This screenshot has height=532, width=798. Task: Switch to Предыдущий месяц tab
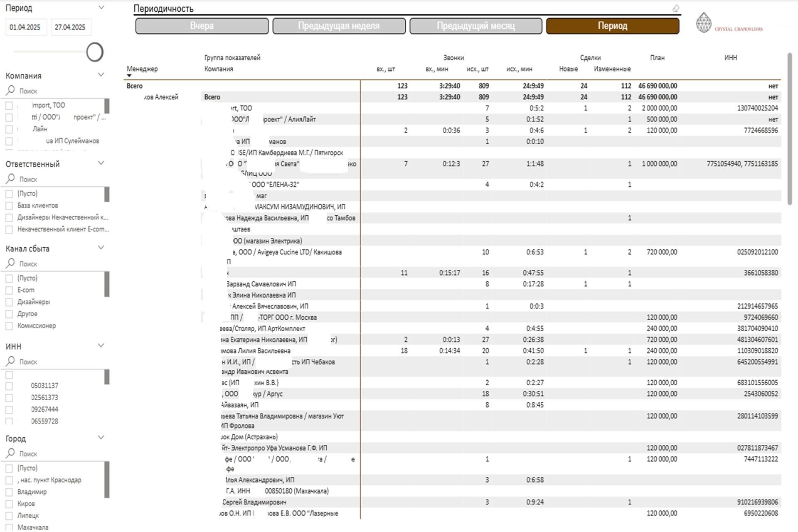(475, 26)
